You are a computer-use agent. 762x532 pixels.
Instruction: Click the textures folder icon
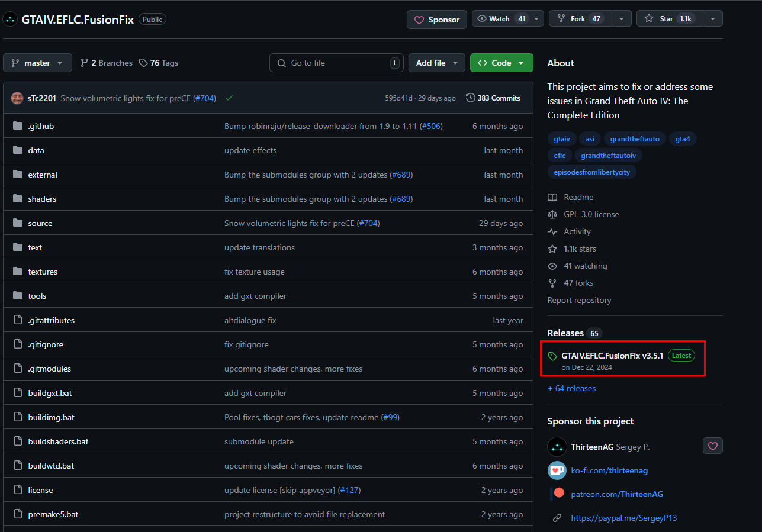(x=17, y=272)
